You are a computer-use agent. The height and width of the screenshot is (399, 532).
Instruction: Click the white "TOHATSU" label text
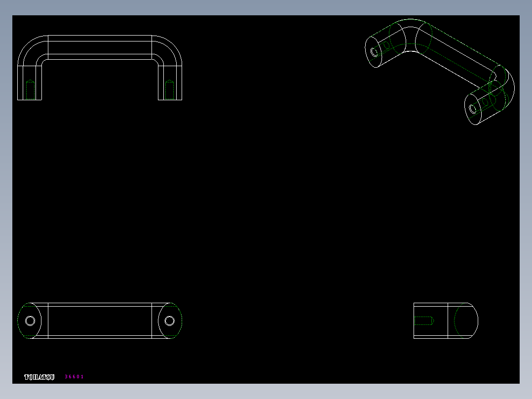[x=39, y=377]
